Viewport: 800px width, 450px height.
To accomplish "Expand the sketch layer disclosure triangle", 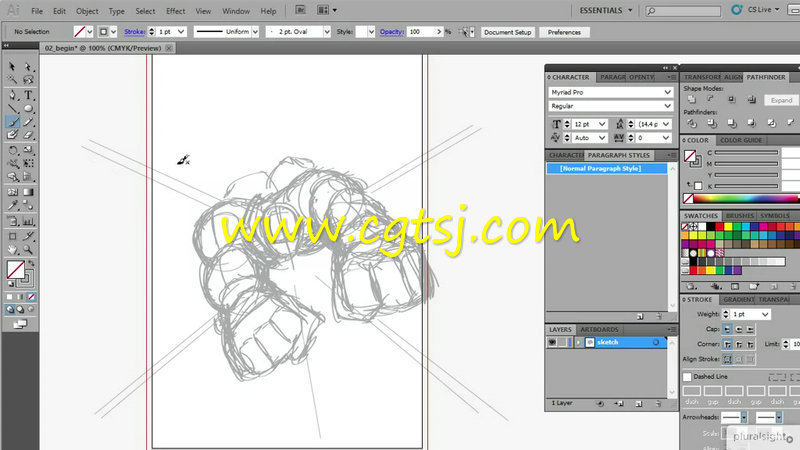I will pos(578,342).
